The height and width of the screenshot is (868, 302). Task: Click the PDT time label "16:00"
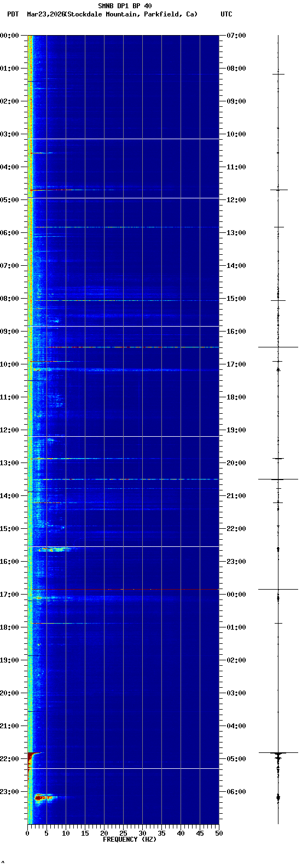coord(9,562)
